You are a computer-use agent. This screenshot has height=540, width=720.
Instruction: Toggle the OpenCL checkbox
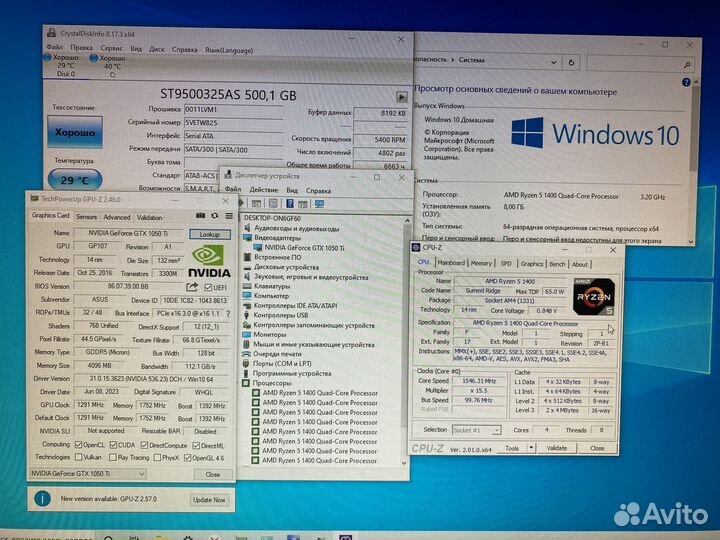point(78,444)
